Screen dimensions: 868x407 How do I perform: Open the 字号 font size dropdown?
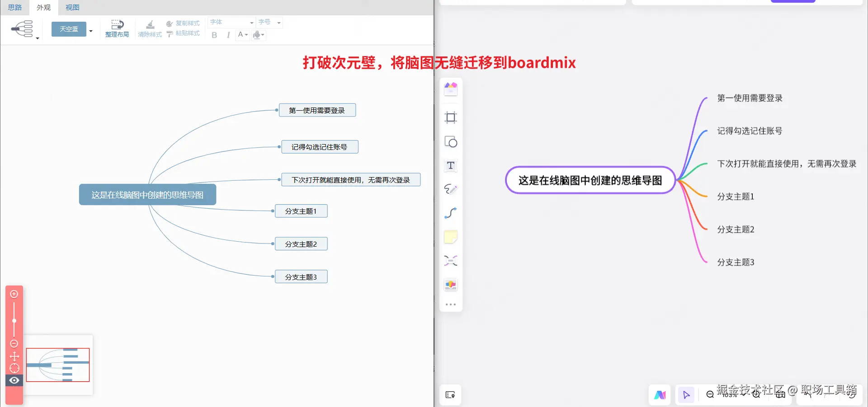point(270,22)
